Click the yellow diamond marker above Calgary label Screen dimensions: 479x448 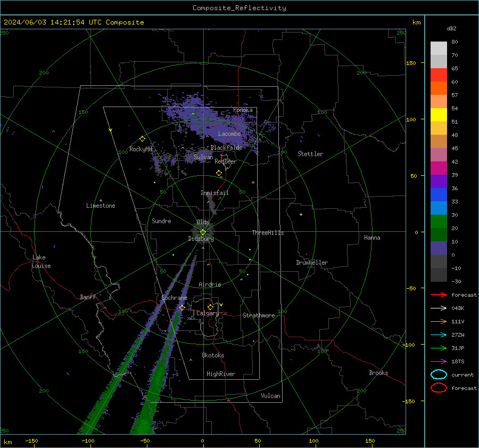click(x=210, y=307)
